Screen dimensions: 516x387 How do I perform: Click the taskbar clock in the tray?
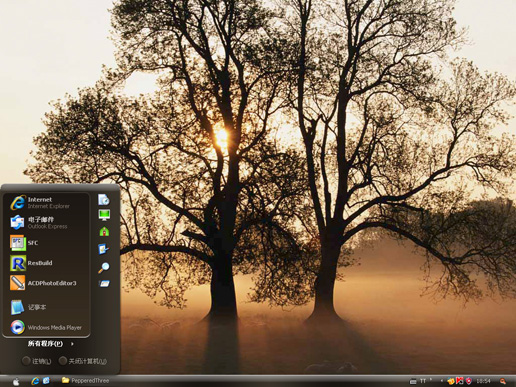pyautogui.click(x=483, y=381)
